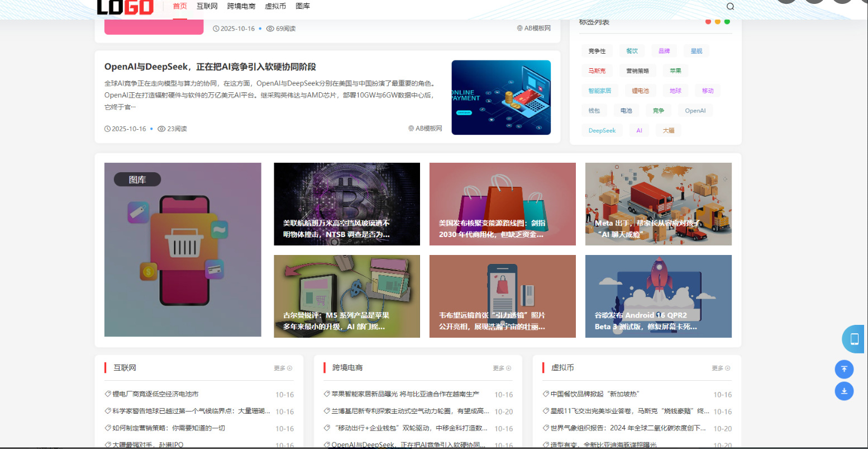Click the green dot in tag list header
Viewport: 868px width, 449px height.
point(727,22)
